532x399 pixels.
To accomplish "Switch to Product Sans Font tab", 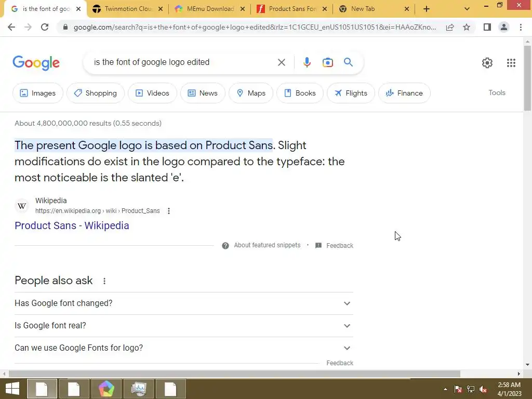I will point(292,9).
